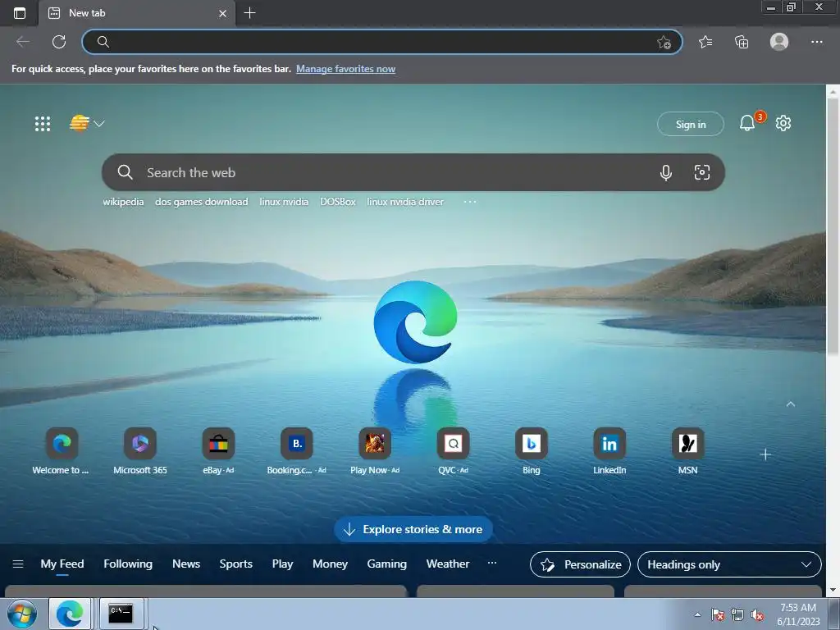Switch to the Gaming tab
This screenshot has height=630, width=840.
tap(387, 564)
